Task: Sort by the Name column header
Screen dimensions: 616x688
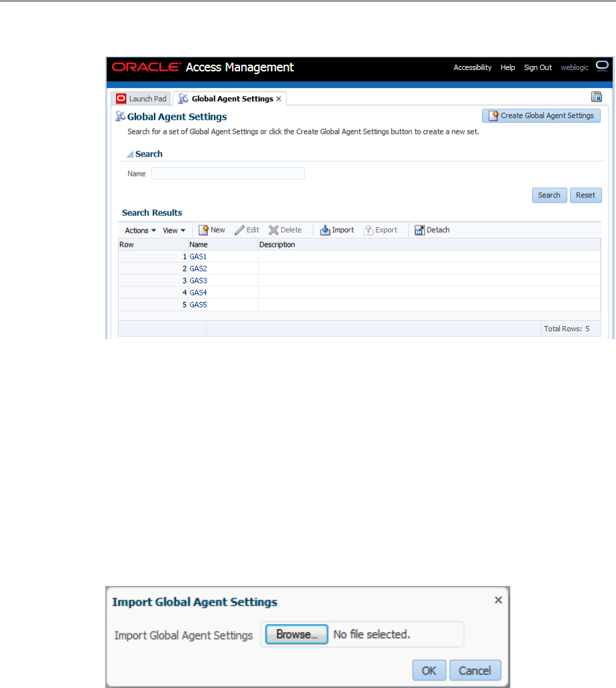Action: click(223, 245)
